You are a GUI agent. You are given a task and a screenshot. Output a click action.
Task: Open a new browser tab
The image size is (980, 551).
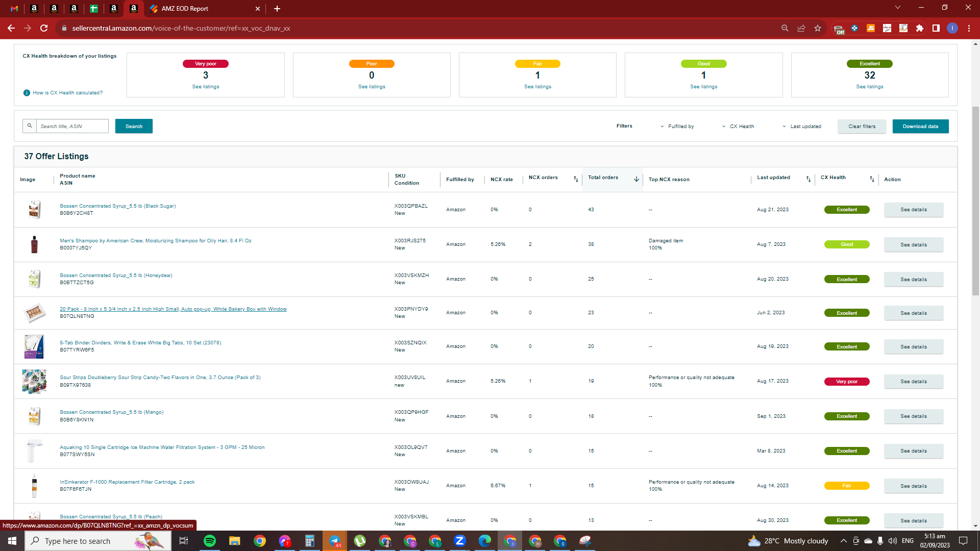(x=277, y=9)
